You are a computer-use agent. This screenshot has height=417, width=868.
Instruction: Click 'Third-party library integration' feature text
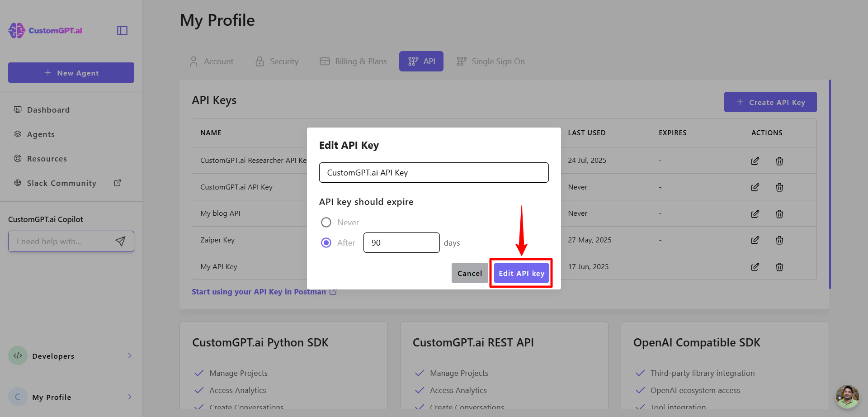703,373
